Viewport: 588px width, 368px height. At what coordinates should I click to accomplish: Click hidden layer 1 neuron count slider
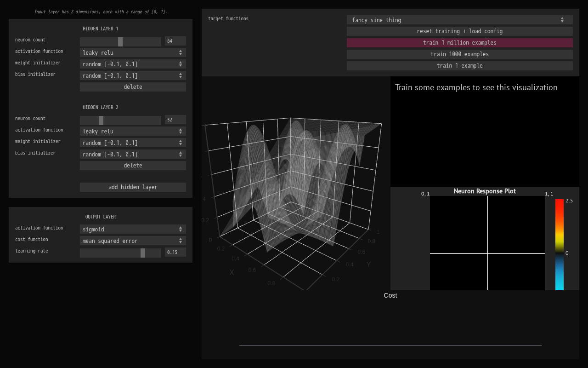tap(120, 42)
